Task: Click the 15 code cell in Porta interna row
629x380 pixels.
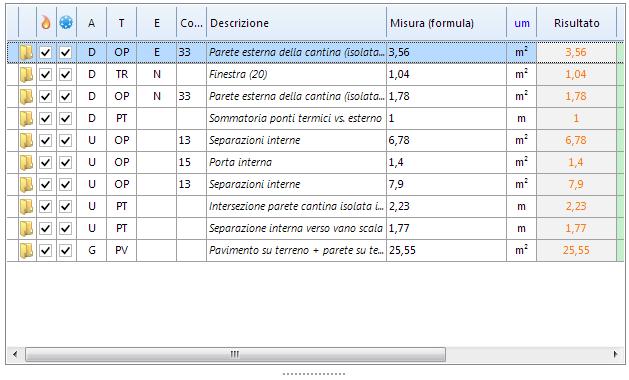Action: (191, 163)
